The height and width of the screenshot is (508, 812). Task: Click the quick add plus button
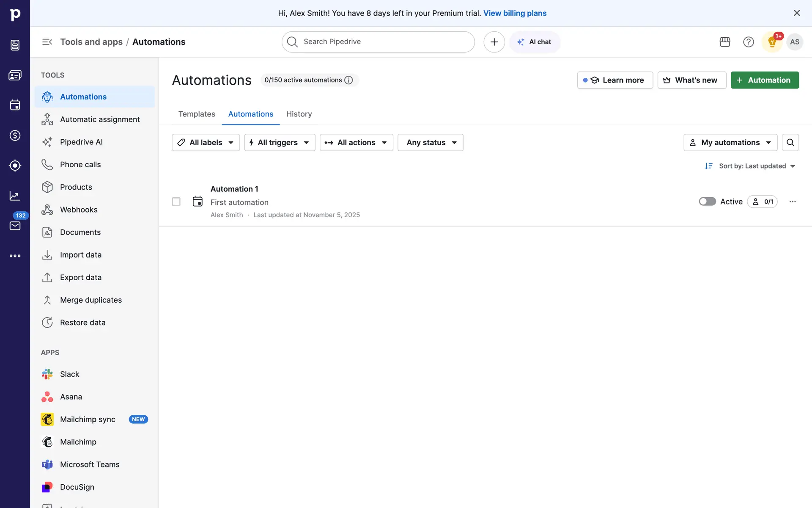pos(494,42)
